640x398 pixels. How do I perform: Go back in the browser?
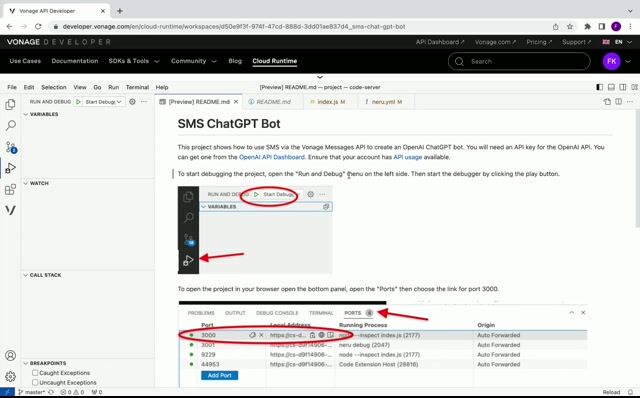point(10,27)
